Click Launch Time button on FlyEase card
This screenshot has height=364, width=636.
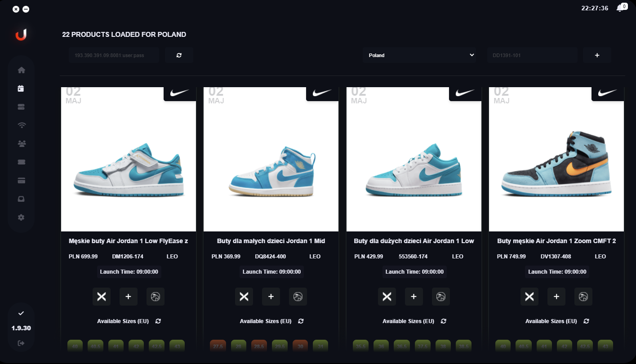point(129,272)
